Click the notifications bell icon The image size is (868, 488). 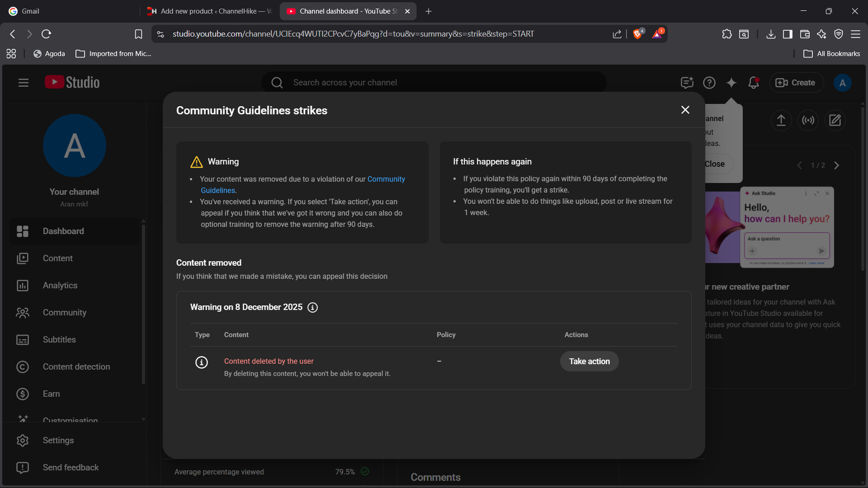point(753,82)
